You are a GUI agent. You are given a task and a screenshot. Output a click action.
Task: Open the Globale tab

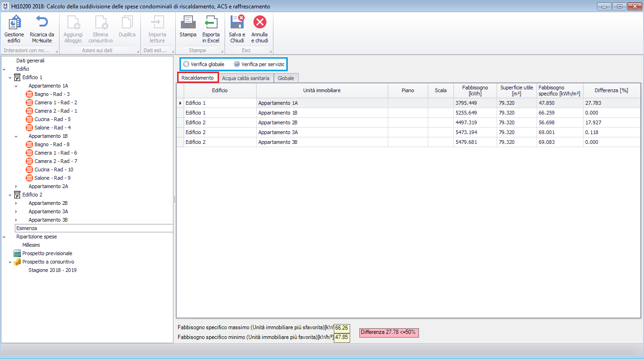click(285, 78)
